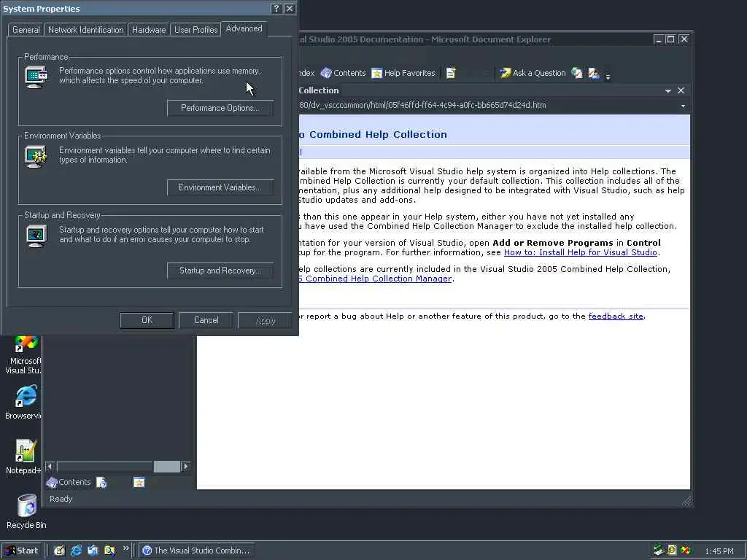This screenshot has width=747, height=560.
Task: Click the horizontal scrollbar thumb in Contents pane
Action: click(167, 466)
